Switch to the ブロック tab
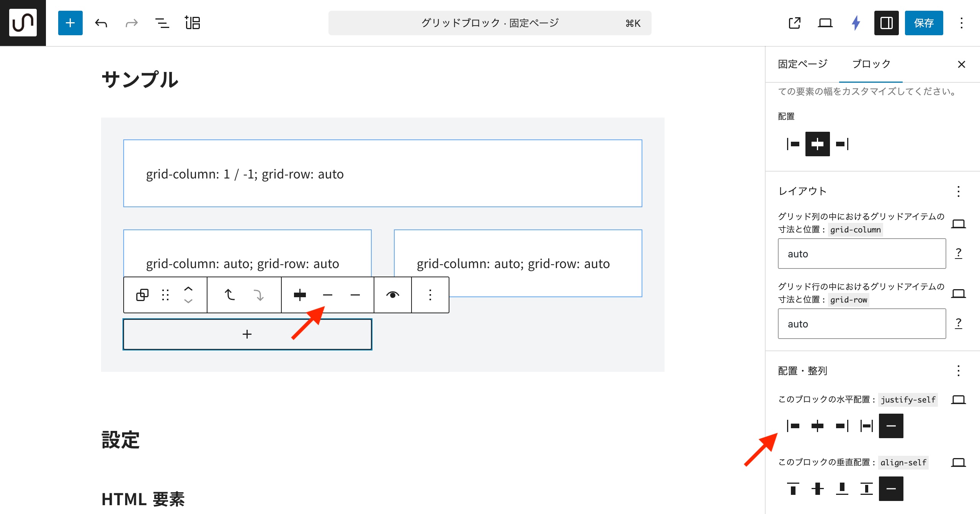980x514 pixels. (x=871, y=64)
